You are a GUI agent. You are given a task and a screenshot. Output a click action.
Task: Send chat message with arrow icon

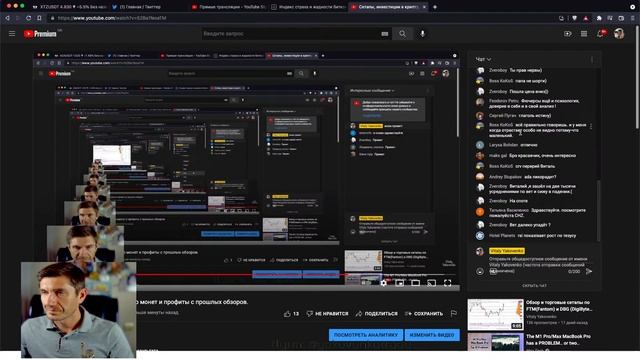point(589,271)
